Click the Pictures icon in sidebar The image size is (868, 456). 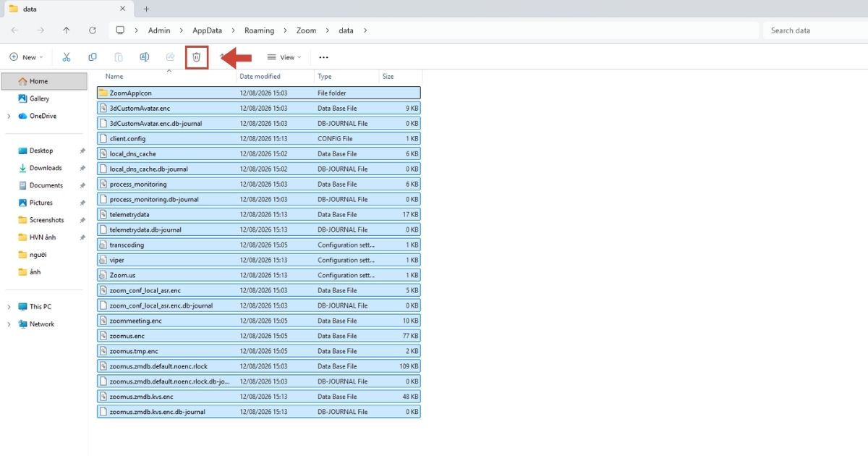tap(22, 203)
